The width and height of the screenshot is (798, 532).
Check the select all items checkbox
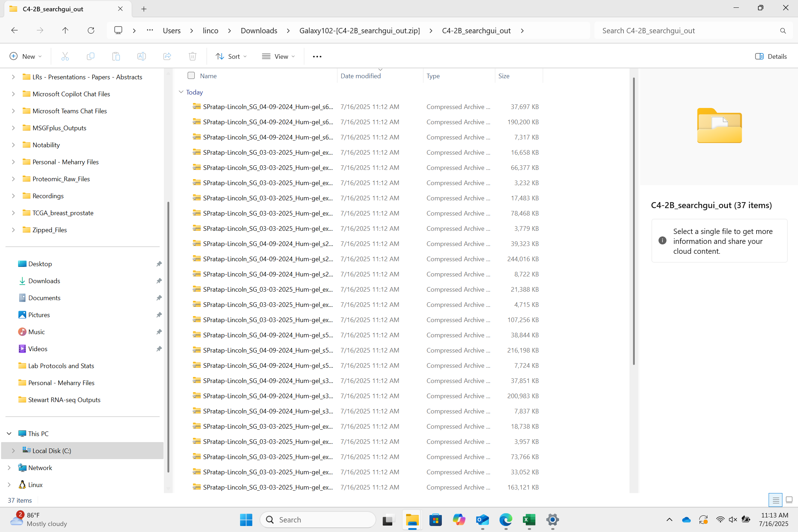pos(191,75)
